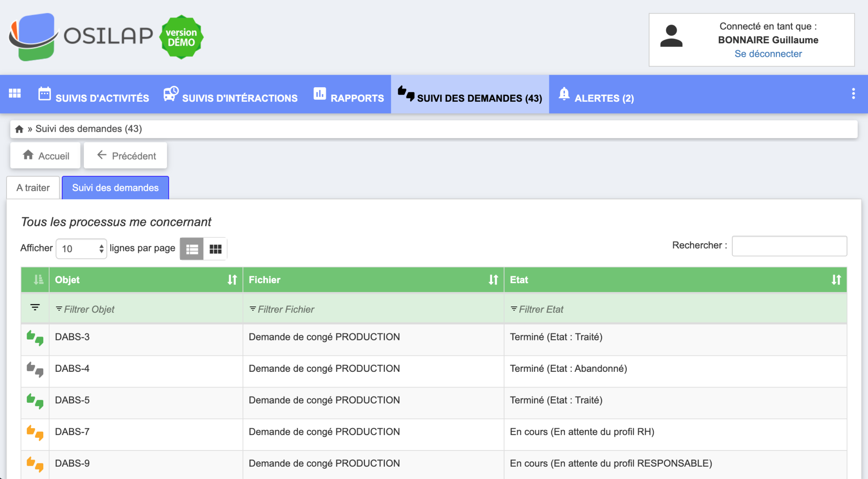
Task: Focus the Rechercher search field
Action: coord(789,246)
